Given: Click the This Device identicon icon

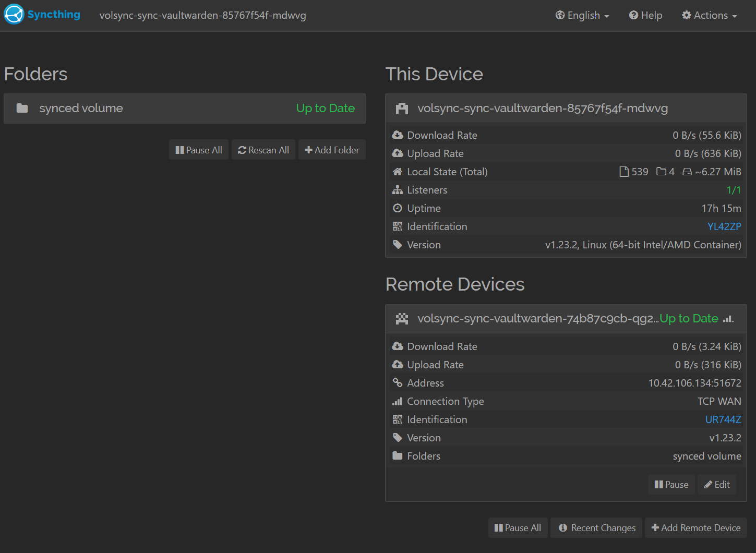Looking at the screenshot, I should point(402,109).
